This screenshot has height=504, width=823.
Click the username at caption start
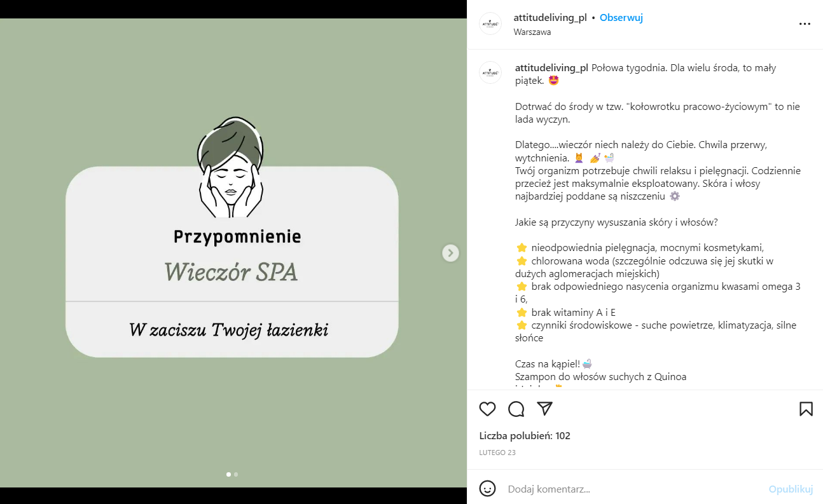click(551, 68)
